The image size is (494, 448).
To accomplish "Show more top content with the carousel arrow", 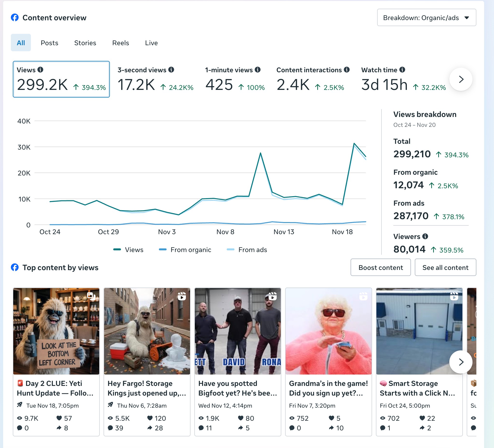I will tap(461, 362).
